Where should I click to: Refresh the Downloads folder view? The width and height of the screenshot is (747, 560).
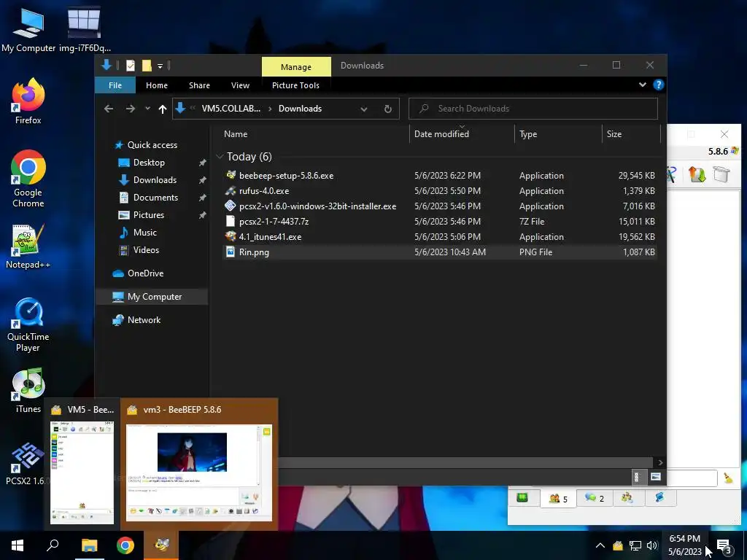point(388,109)
